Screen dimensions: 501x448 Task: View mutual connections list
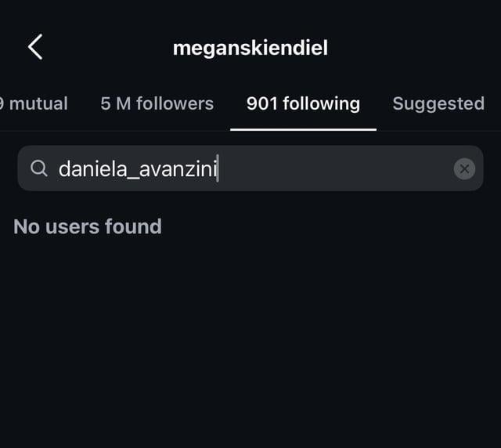coord(36,103)
